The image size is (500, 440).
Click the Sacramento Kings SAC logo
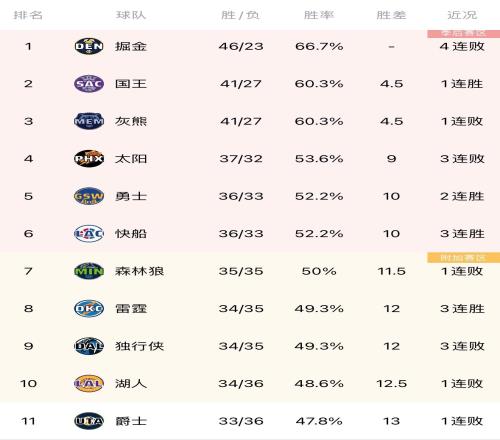(x=89, y=84)
